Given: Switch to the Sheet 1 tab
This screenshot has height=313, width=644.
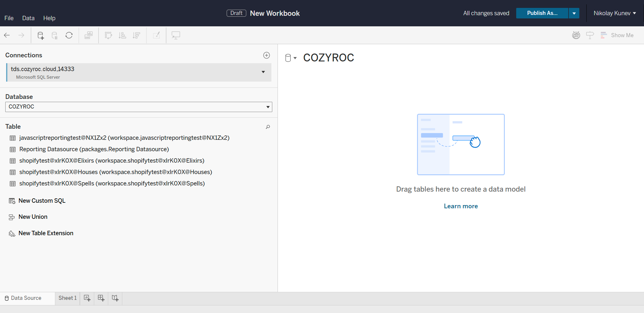Looking at the screenshot, I should point(67,298).
